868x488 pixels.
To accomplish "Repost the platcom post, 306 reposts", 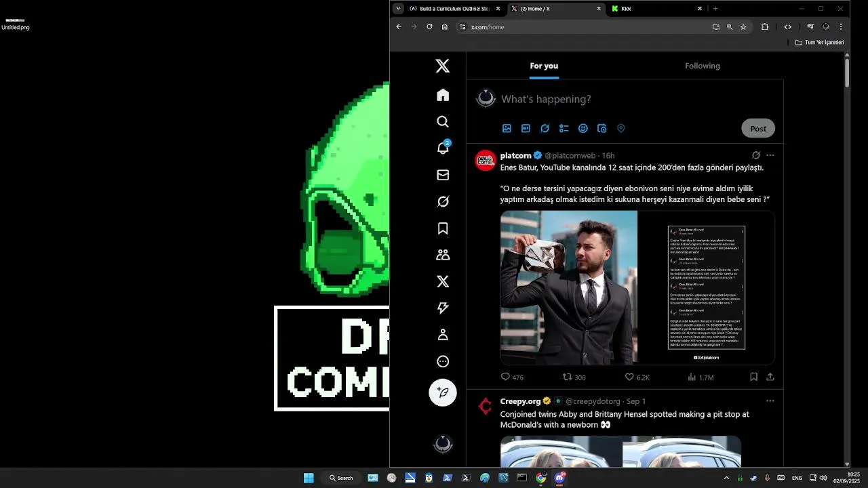I will (x=574, y=377).
